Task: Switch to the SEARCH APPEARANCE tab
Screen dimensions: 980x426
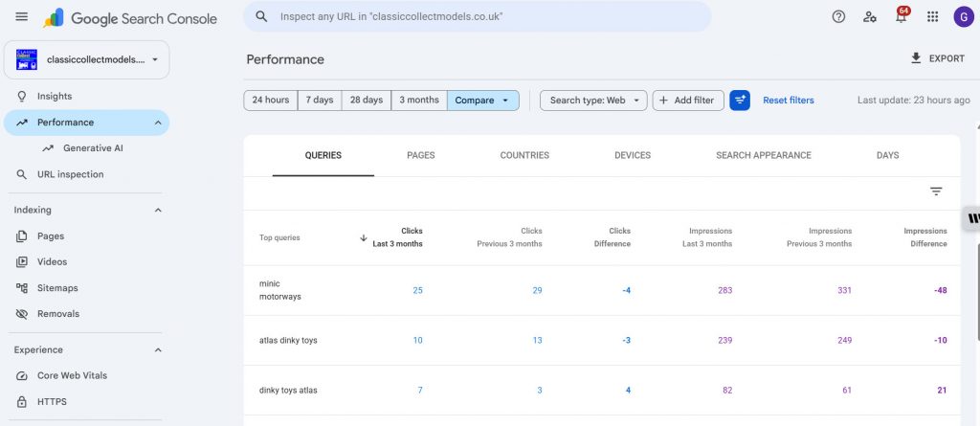Action: [763, 155]
